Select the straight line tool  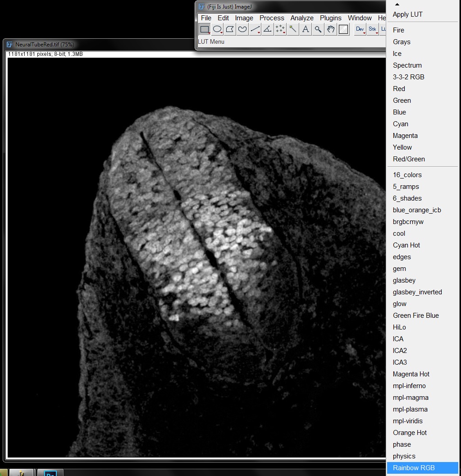click(x=255, y=29)
